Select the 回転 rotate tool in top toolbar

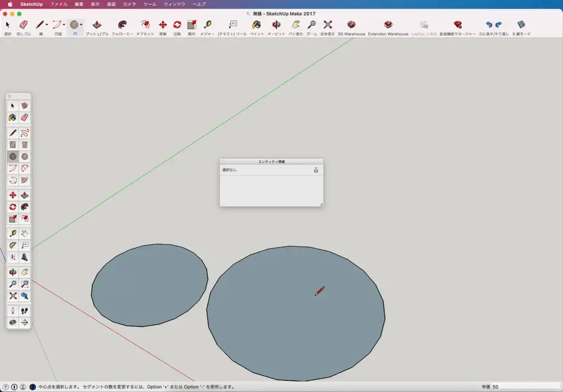click(x=177, y=24)
